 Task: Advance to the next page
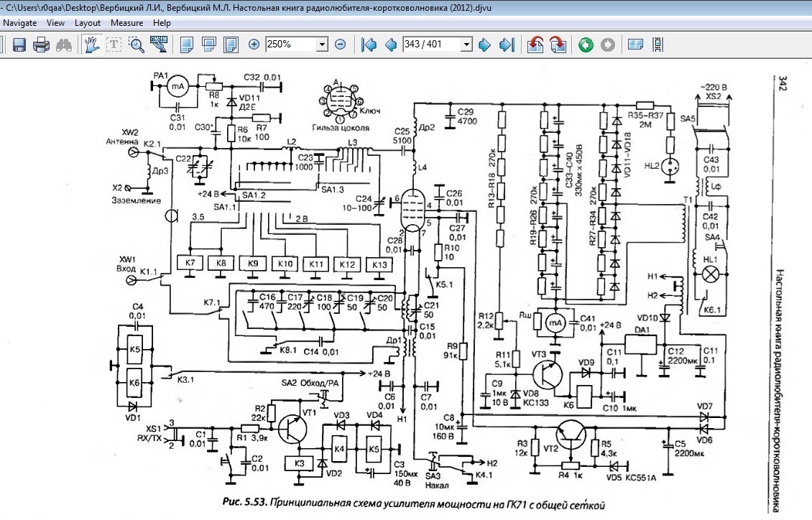[484, 45]
